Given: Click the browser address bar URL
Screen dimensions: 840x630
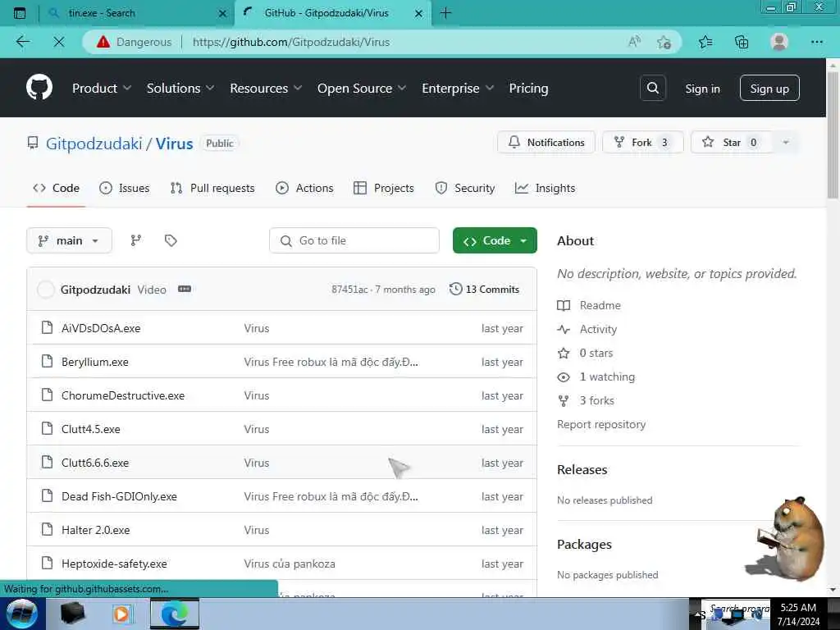Looking at the screenshot, I should pyautogui.click(x=291, y=42).
